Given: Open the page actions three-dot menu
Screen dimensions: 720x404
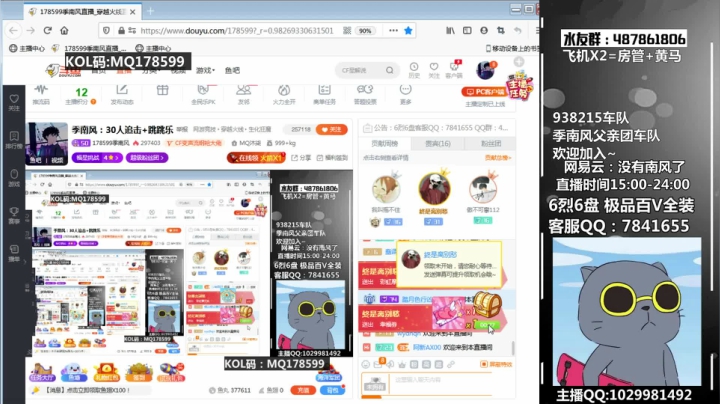Looking at the screenshot, I should 393,30.
